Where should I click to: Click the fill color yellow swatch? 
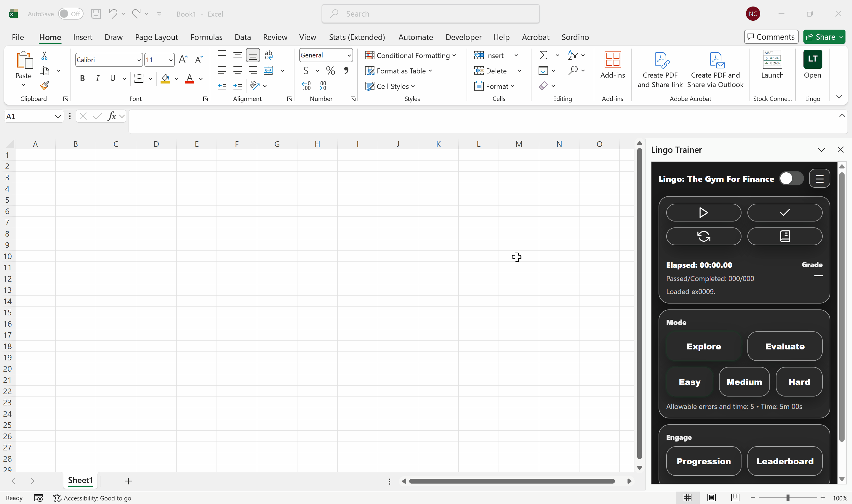coord(165,83)
